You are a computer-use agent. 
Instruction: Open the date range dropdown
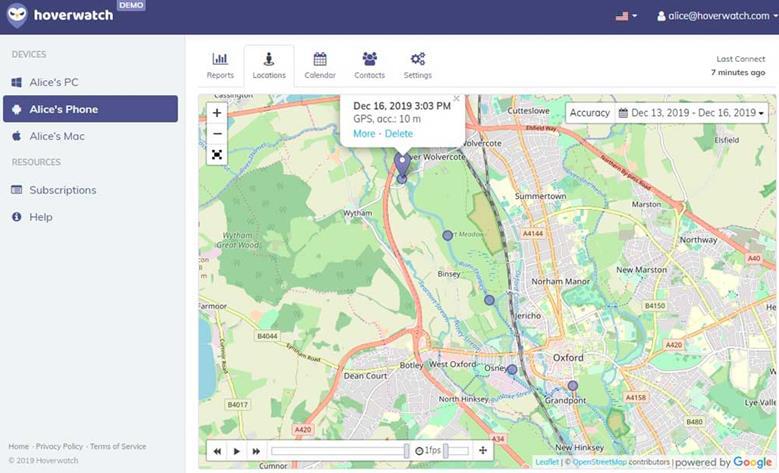(692, 113)
